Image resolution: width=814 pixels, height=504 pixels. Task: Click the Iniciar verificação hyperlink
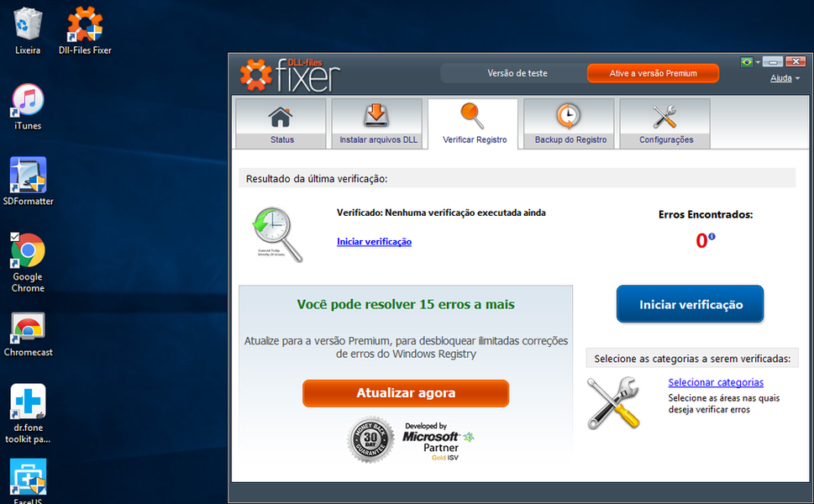(374, 242)
